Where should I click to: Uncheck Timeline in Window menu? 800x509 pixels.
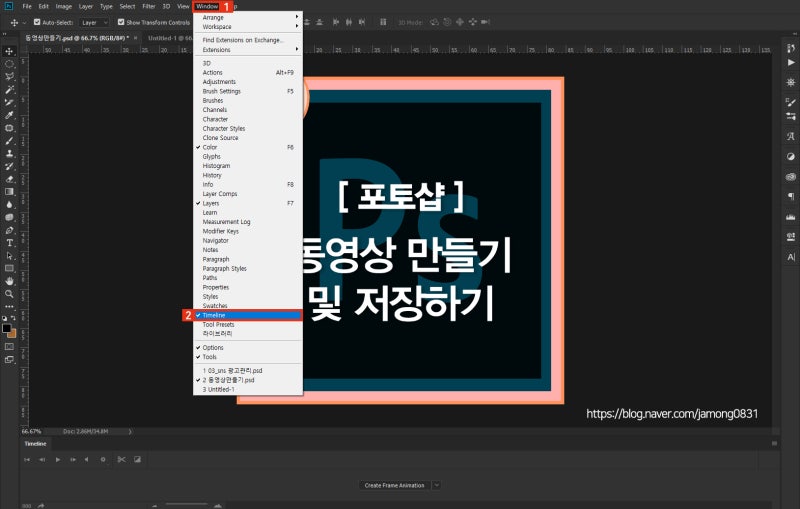coord(248,315)
